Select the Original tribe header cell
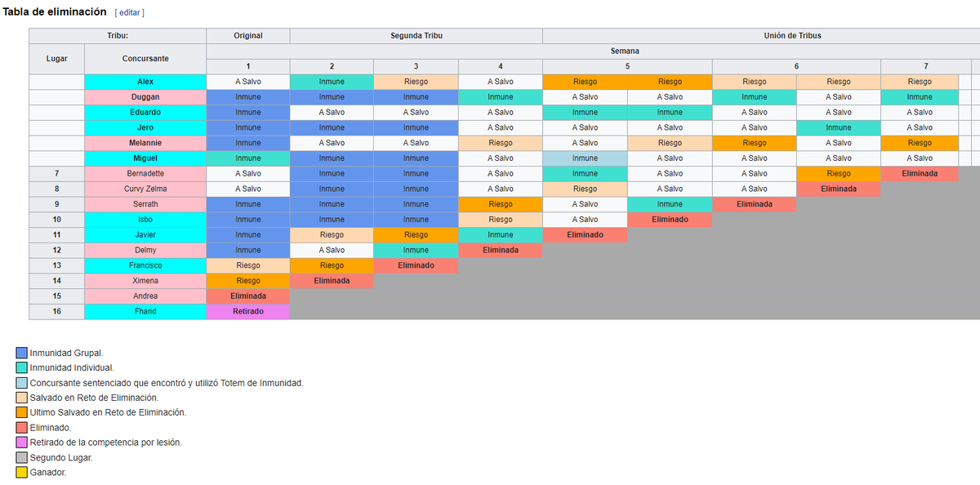This screenshot has width=980, height=485. coord(248,36)
